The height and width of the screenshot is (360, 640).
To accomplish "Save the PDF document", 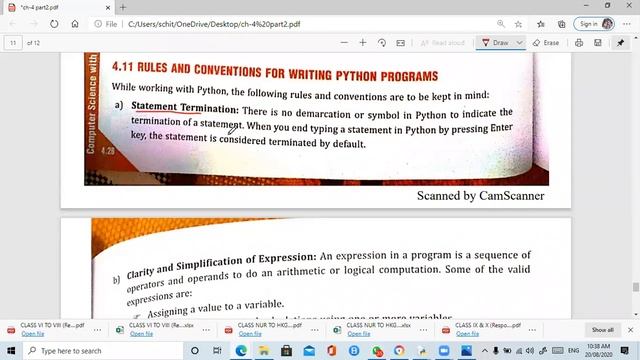I will click(598, 42).
